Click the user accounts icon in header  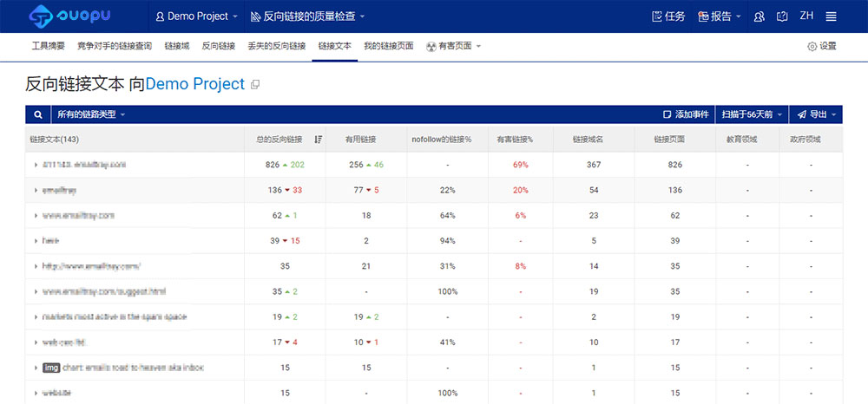[759, 16]
